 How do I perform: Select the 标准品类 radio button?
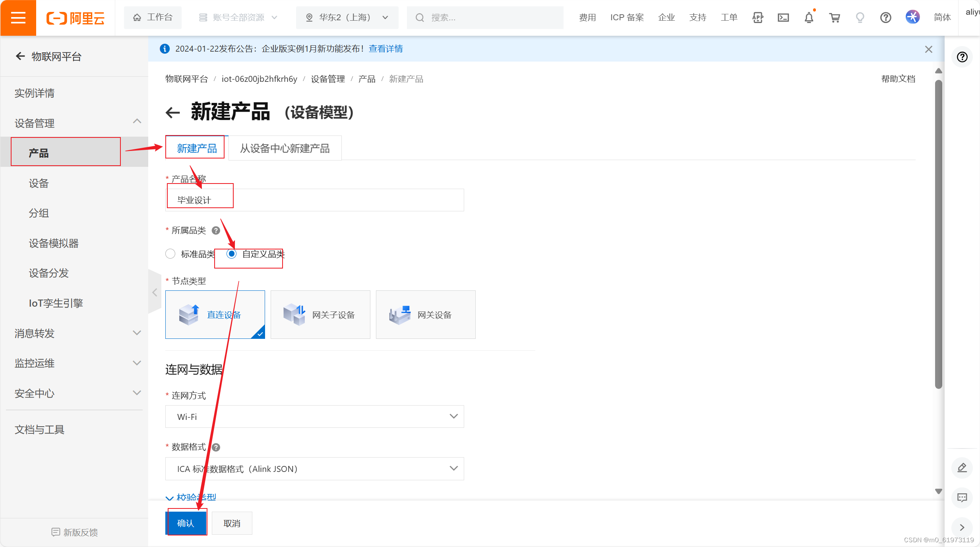[170, 254]
